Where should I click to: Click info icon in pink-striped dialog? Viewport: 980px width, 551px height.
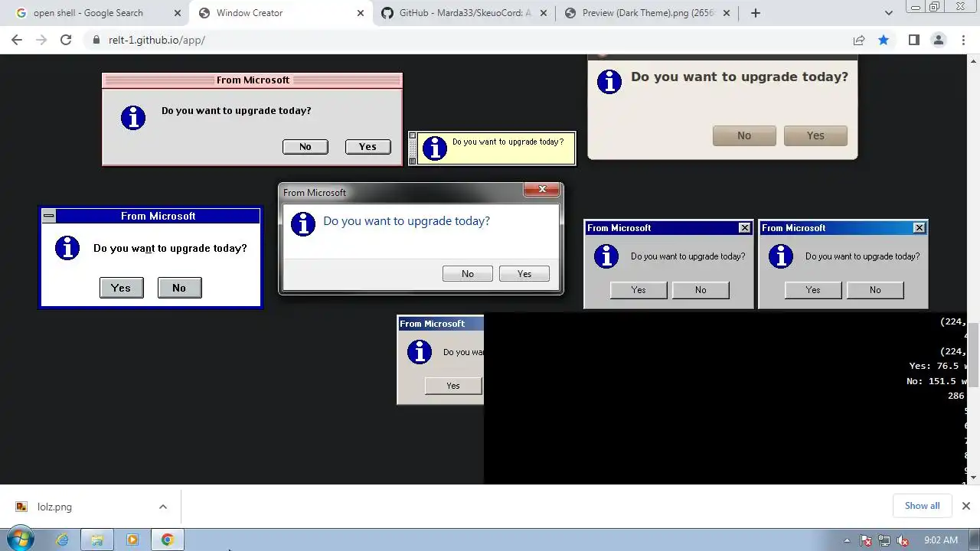coord(133,118)
